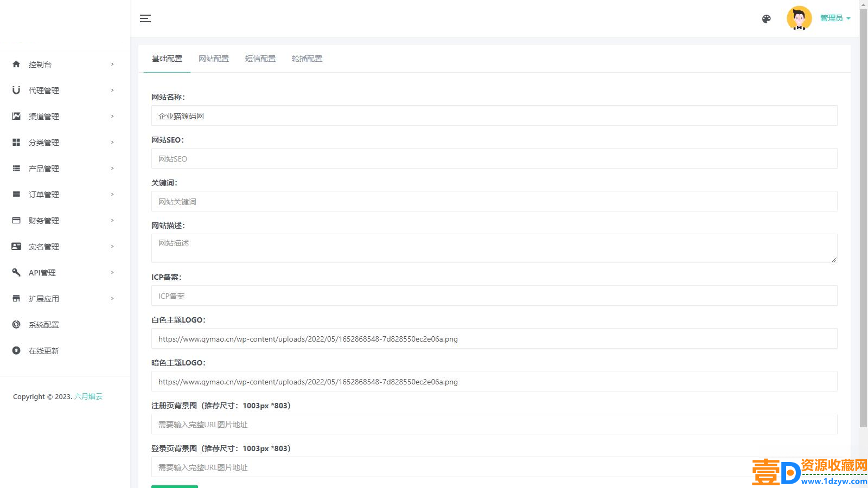This screenshot has height=488, width=868.
Task: Click the 登录页背景图 URL field
Action: [x=494, y=467]
